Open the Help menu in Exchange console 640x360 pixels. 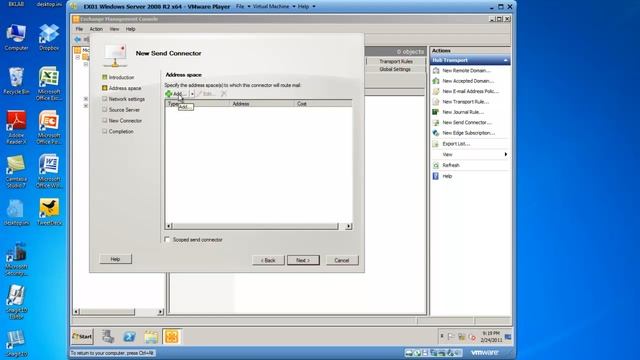pyautogui.click(x=130, y=29)
